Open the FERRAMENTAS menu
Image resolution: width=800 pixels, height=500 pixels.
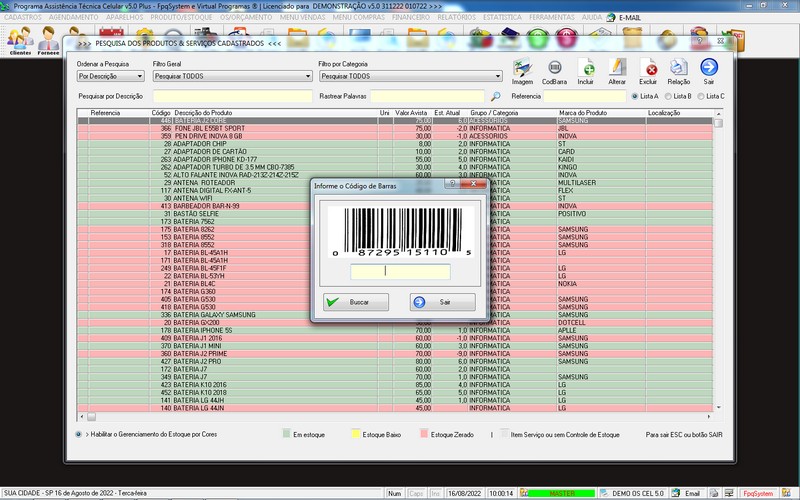pos(552,17)
